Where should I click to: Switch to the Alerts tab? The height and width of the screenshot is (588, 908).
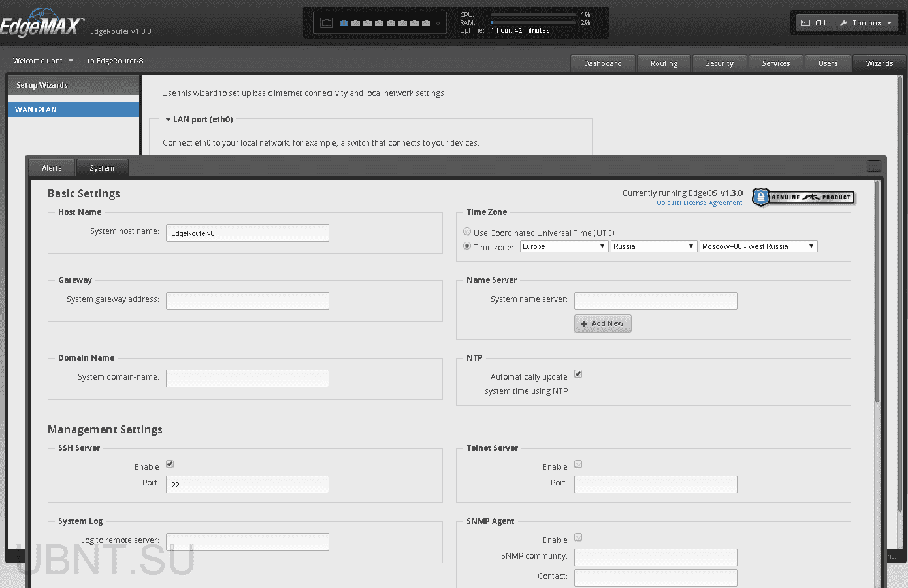(52, 168)
